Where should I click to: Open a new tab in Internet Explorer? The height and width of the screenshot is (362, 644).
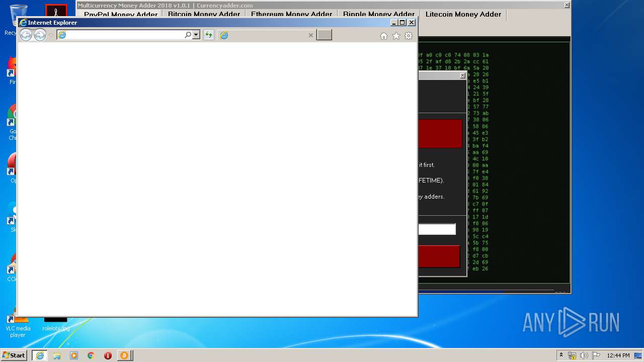pos(324,35)
